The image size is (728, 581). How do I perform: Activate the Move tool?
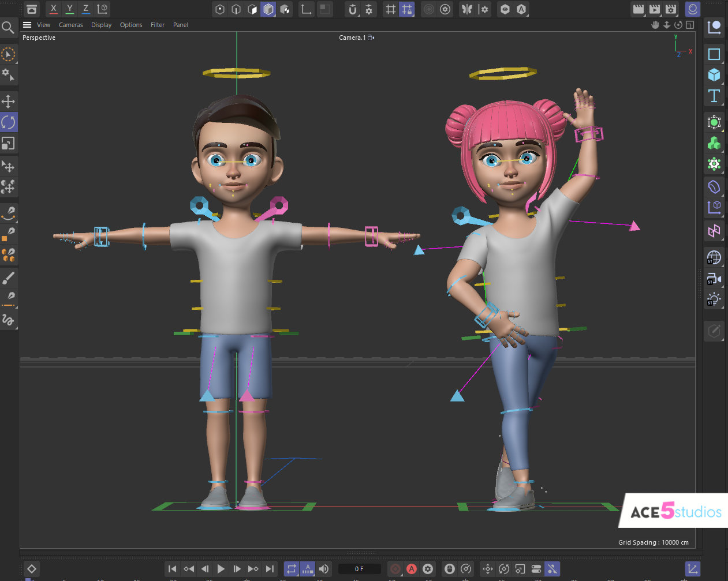(x=9, y=101)
